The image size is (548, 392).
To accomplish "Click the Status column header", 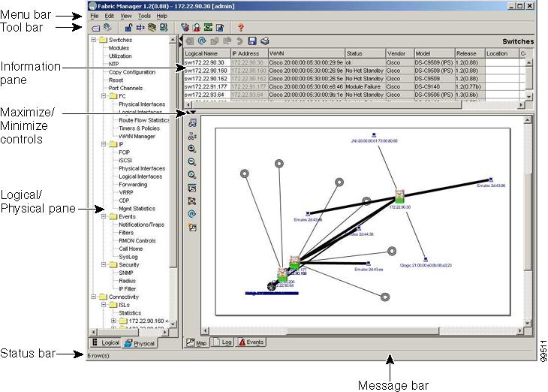I will [x=366, y=53].
